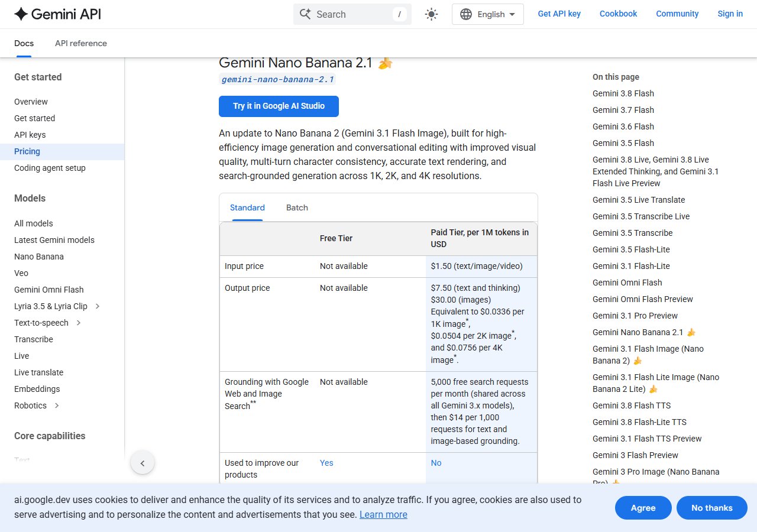Click the gemini-nano-banana-2.1 model code
Image resolution: width=757 pixels, height=532 pixels.
pos(278,79)
